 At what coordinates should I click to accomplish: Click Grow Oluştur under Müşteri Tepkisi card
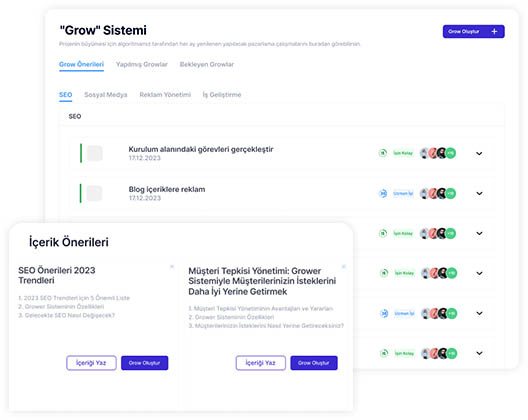pos(314,363)
